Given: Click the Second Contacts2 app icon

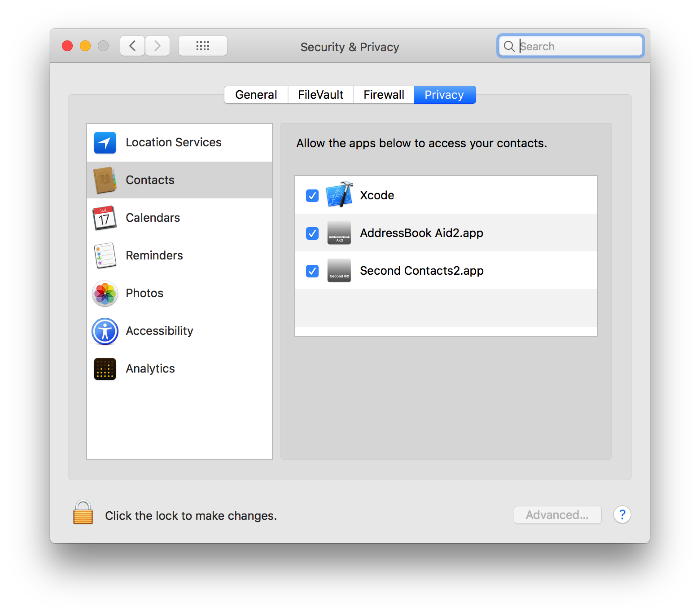Looking at the screenshot, I should 339,271.
